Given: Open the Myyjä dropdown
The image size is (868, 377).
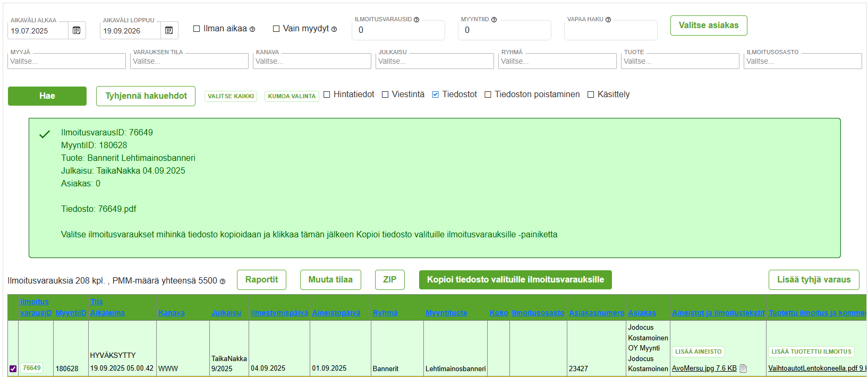Looking at the screenshot, I should coord(67,61).
